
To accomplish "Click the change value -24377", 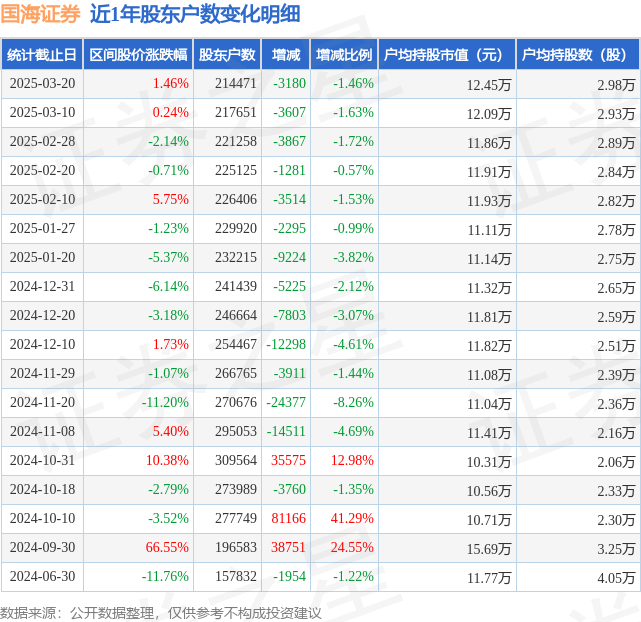I will [x=286, y=403].
